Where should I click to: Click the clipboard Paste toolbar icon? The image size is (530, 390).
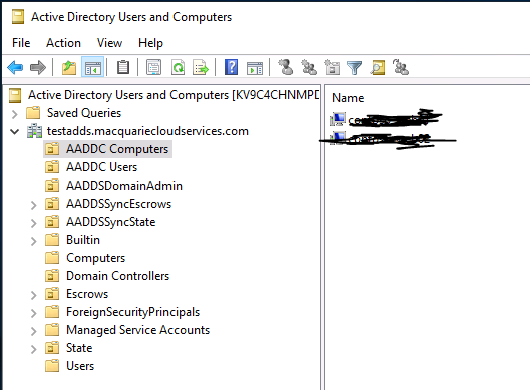(x=123, y=67)
